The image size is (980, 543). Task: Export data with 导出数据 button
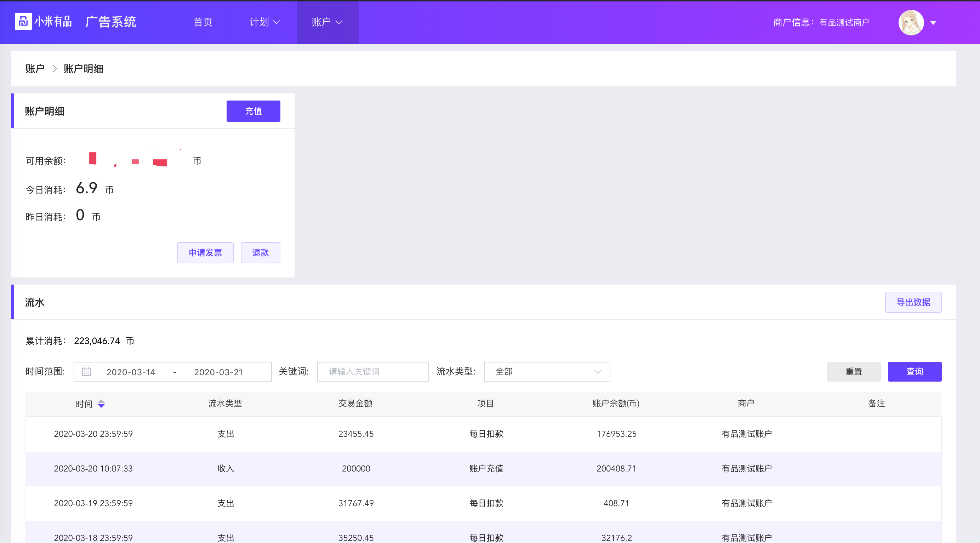[x=913, y=302]
